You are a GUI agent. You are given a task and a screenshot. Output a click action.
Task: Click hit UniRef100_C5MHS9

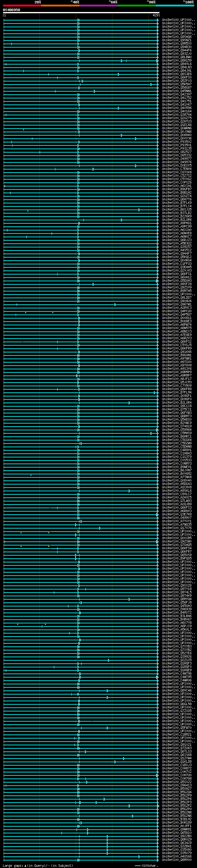point(176,433)
